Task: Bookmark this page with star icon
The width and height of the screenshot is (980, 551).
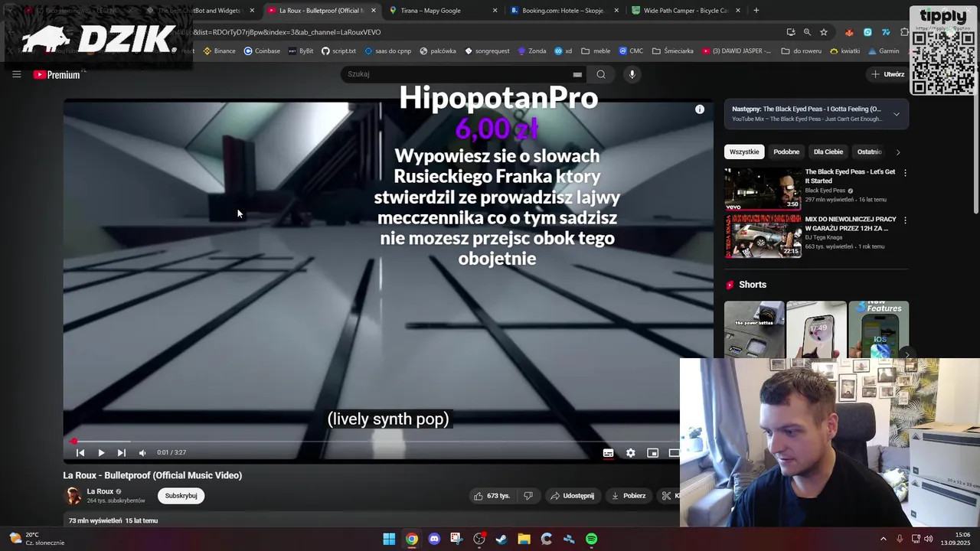Action: click(824, 32)
